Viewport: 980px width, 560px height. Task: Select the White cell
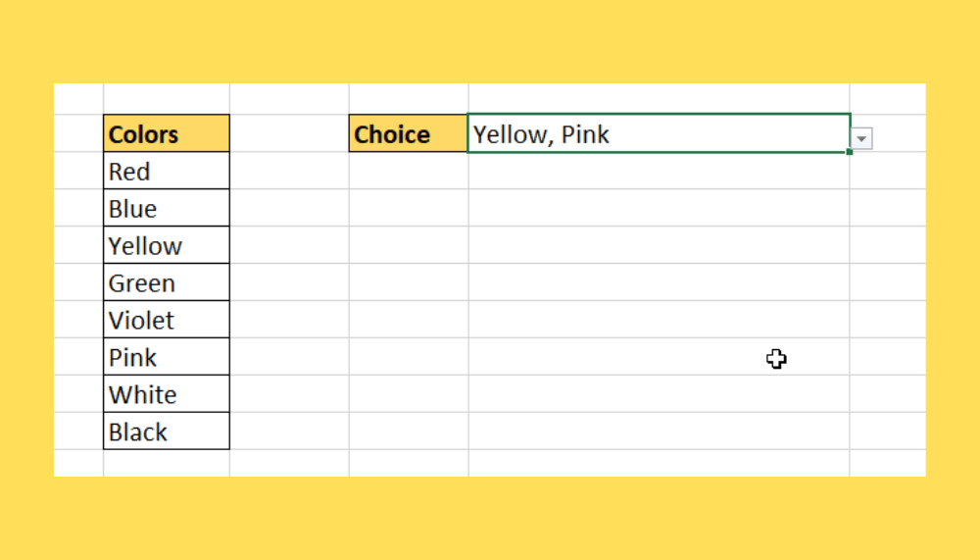pos(167,393)
